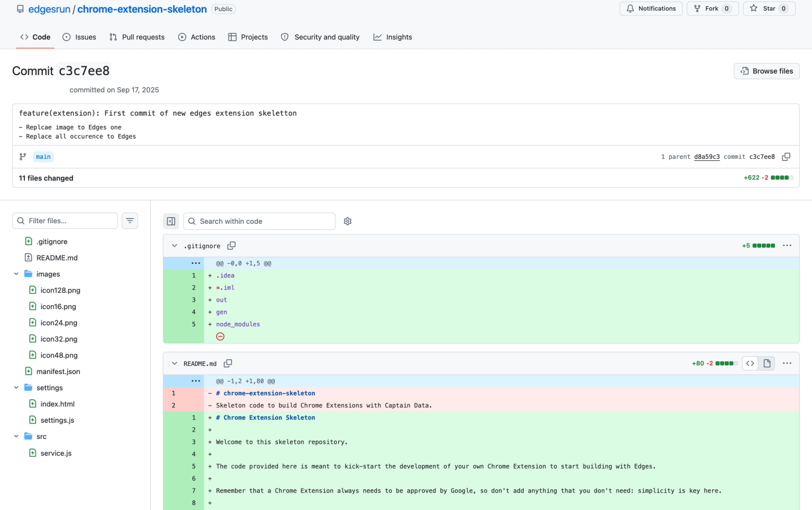
Task: Click the +622 -2 diffstat bar
Action: [x=768, y=178]
